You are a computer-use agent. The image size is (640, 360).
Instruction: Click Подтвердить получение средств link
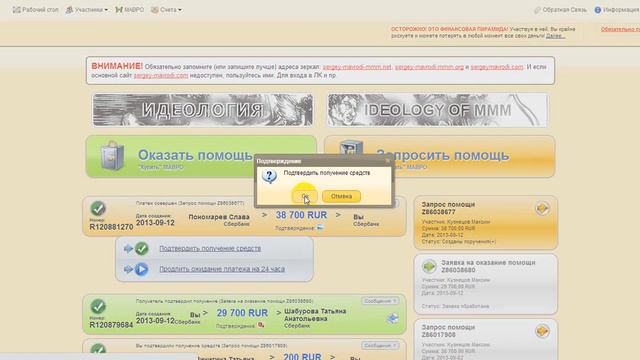210,249
